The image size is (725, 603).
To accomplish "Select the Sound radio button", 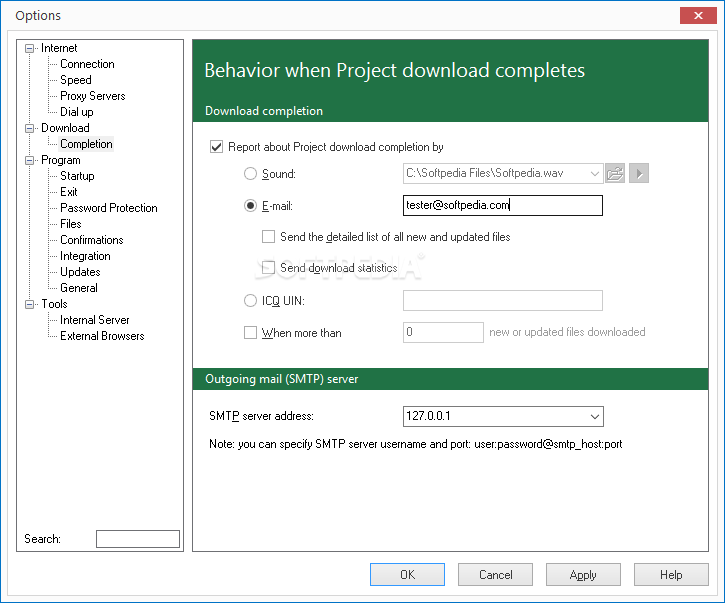I will point(250,174).
